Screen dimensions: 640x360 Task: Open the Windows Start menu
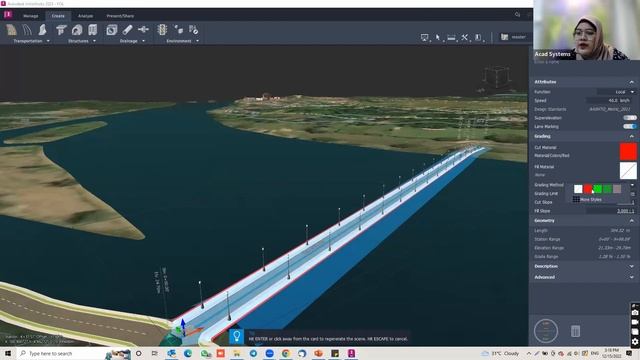(8, 353)
